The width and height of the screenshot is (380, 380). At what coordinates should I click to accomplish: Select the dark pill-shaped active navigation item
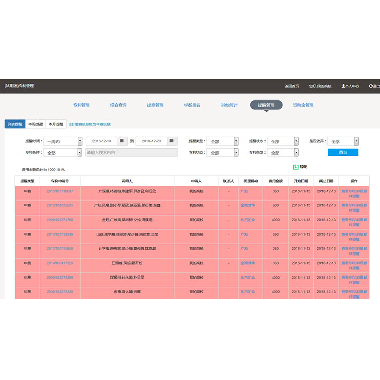coord(266,105)
